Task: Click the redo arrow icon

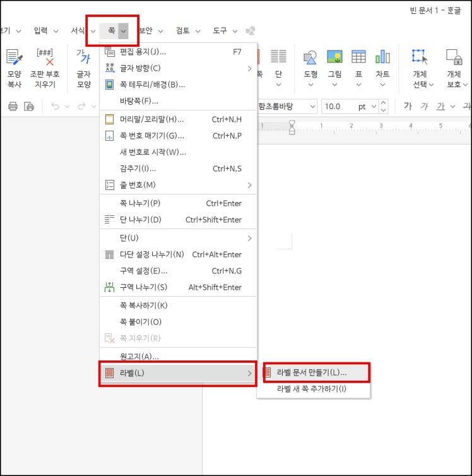Action: 81,106
